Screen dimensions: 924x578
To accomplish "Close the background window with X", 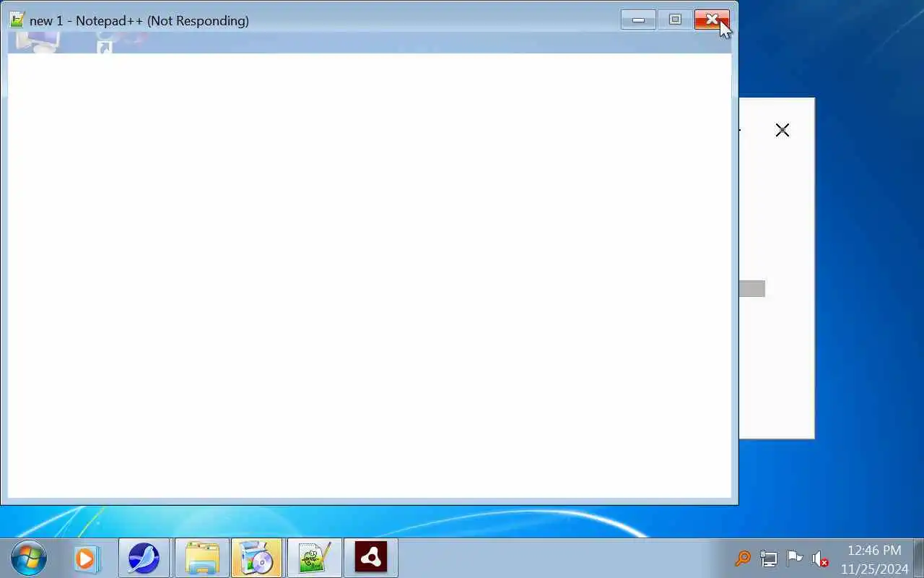I will tap(783, 130).
